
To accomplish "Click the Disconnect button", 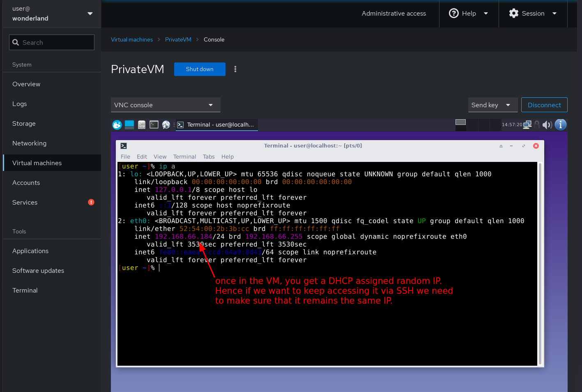I will pos(544,105).
